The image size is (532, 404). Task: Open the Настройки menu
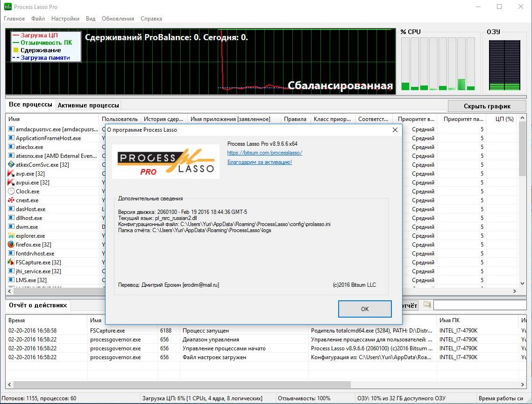[x=65, y=19]
